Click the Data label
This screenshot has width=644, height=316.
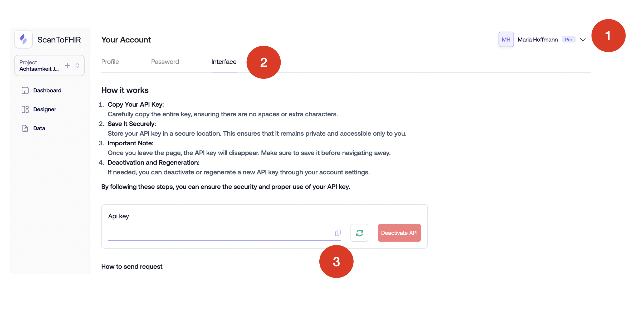(39, 128)
